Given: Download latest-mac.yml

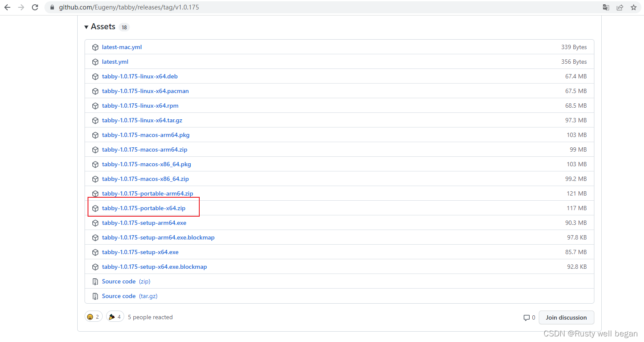Looking at the screenshot, I should (x=122, y=47).
